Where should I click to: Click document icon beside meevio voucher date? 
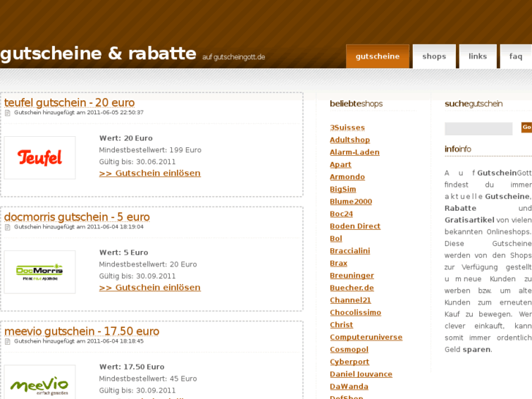tap(8, 342)
